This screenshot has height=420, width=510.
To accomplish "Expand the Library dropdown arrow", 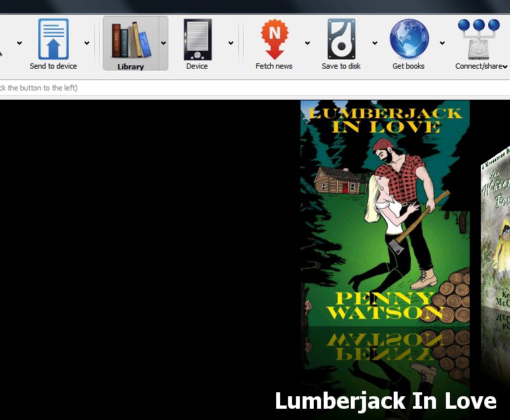I will tap(163, 43).
